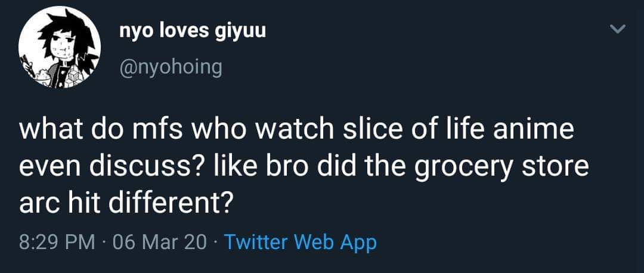Click the word "store" in the tweet
The height and width of the screenshot is (273, 644).
point(556,168)
